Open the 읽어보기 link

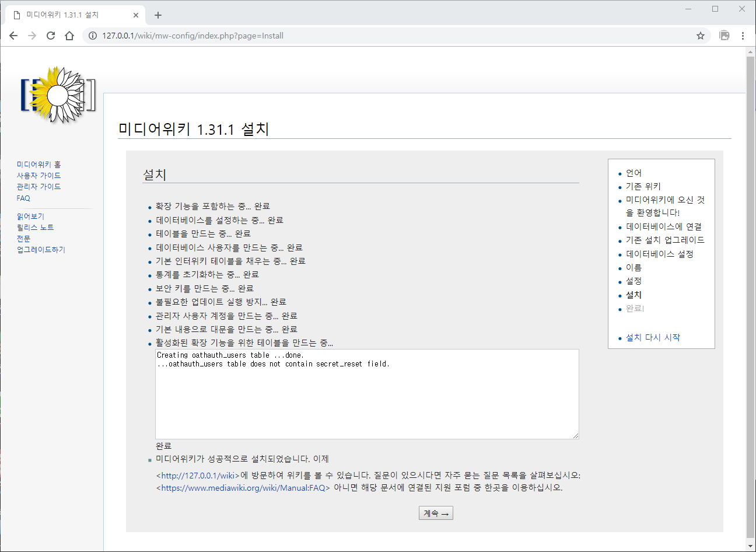[x=30, y=216]
